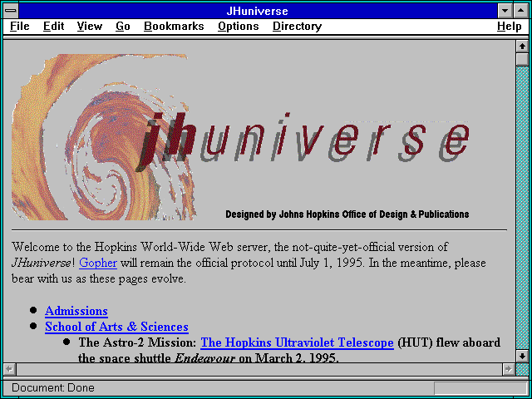
Task: Click the vertical scrollbar thumb
Action: coord(522,59)
